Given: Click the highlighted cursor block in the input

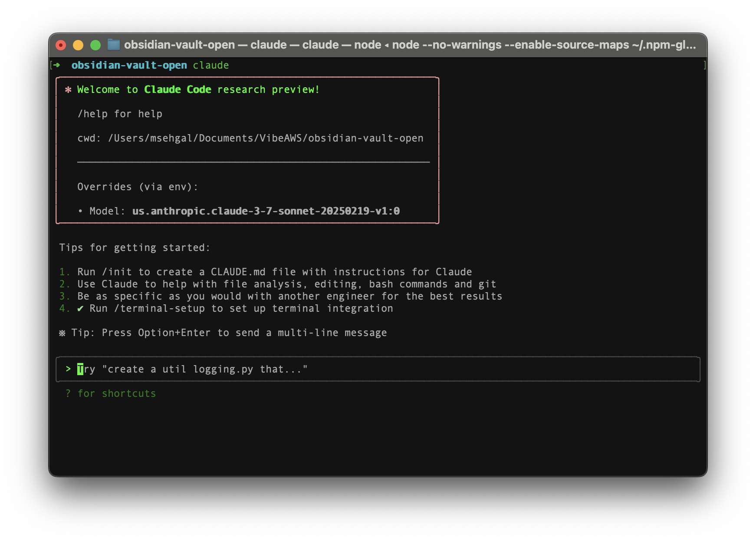Looking at the screenshot, I should tap(80, 369).
